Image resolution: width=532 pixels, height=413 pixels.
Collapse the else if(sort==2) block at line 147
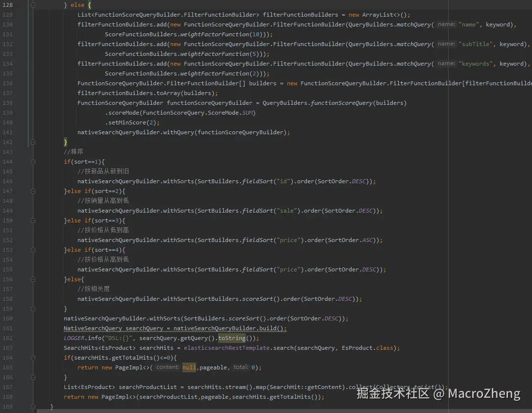(33, 191)
